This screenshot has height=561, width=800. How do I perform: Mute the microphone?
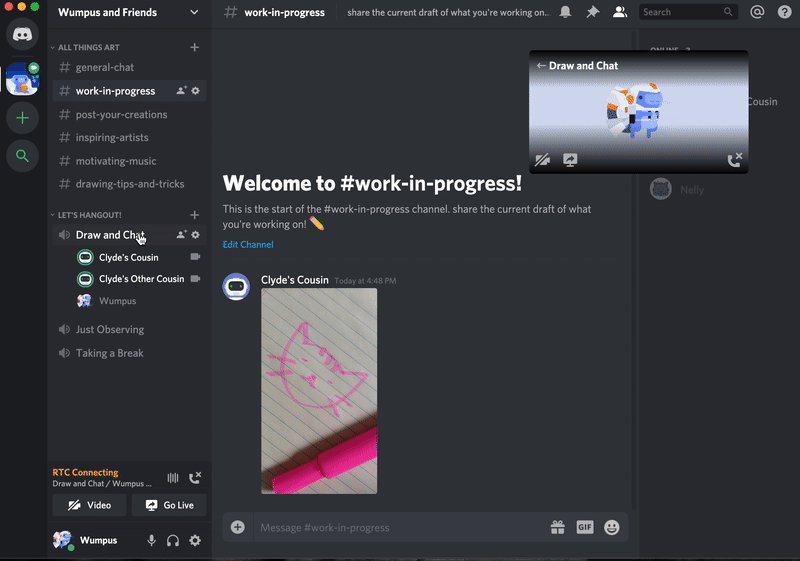152,541
